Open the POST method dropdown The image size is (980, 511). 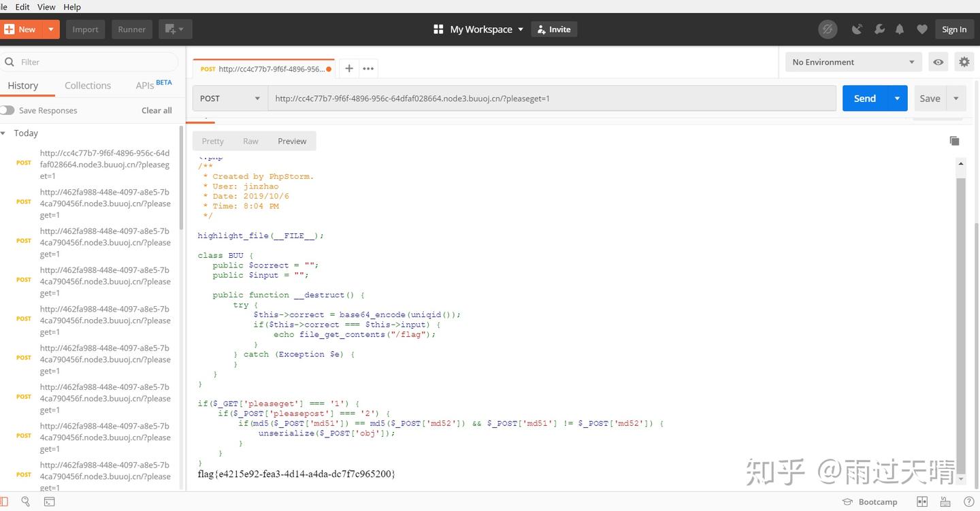pos(230,99)
